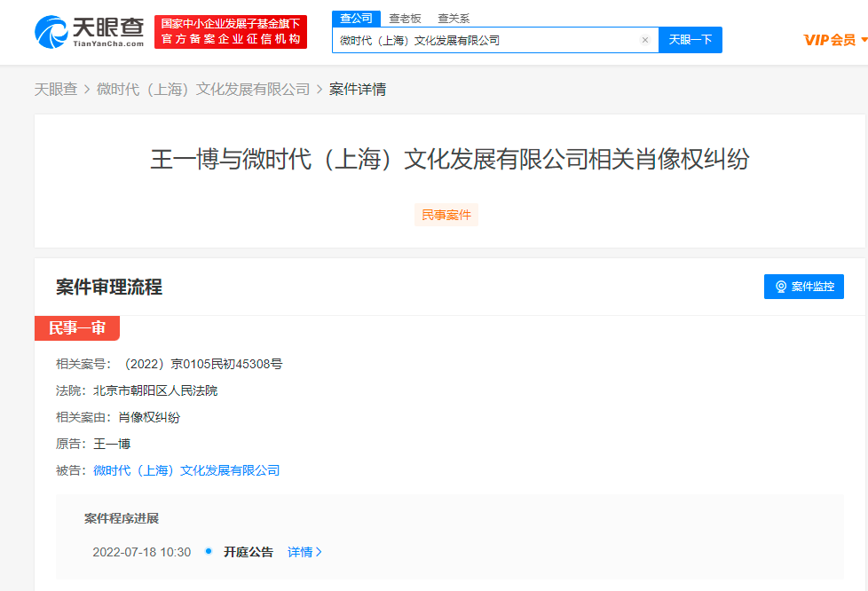Open 微时代（上海）文化发展有限公司 breadcrumb link

(x=203, y=89)
